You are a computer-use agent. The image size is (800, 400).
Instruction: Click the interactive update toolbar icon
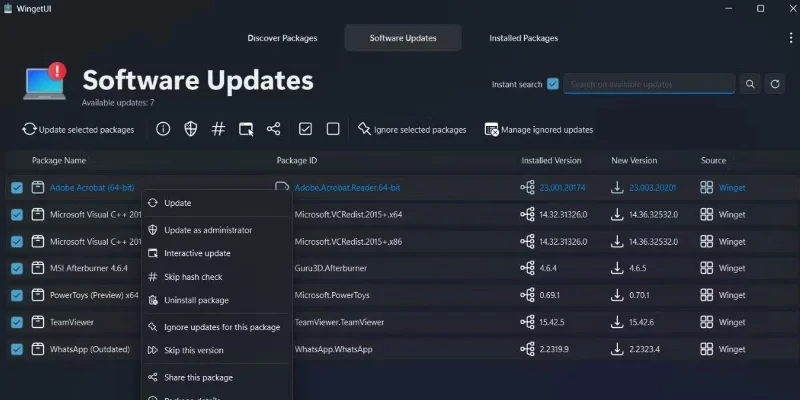pos(246,129)
